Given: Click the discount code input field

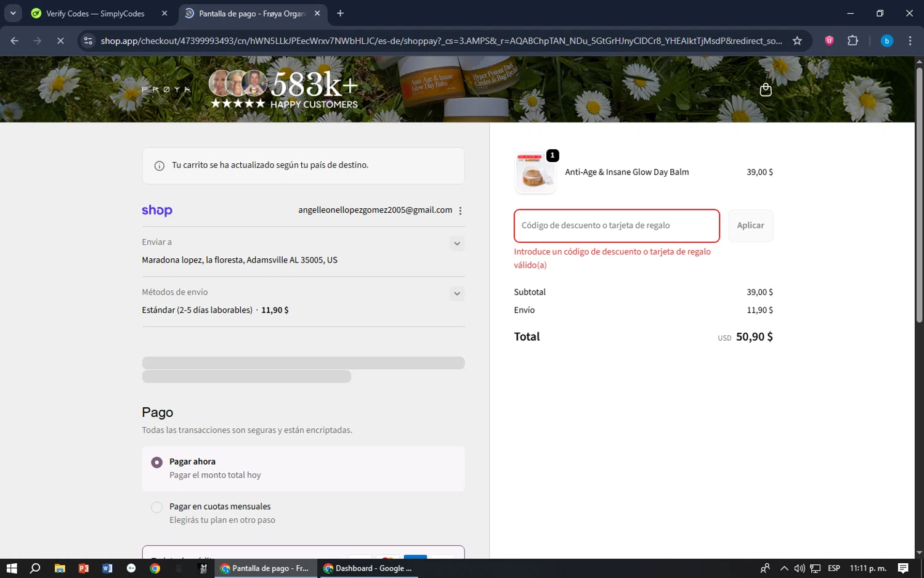Looking at the screenshot, I should coord(617,226).
